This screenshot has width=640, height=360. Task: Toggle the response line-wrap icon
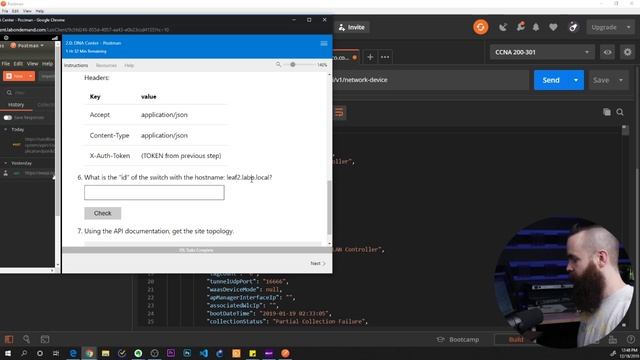click(339, 113)
